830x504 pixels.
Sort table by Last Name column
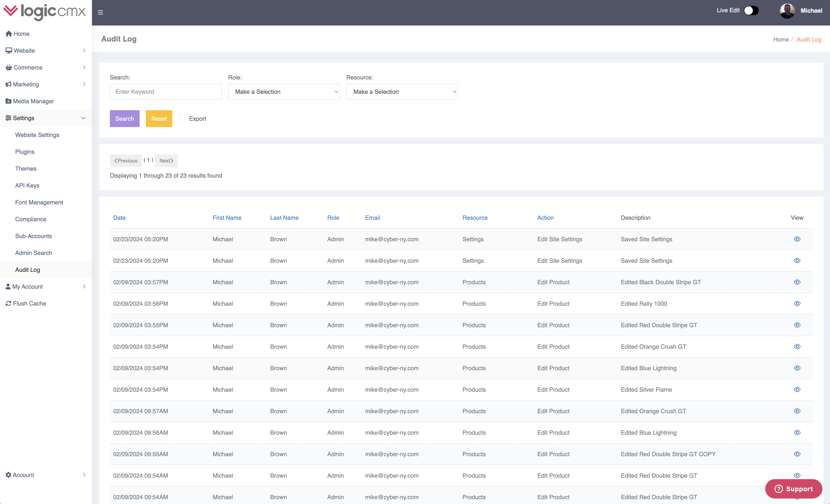pyautogui.click(x=284, y=218)
